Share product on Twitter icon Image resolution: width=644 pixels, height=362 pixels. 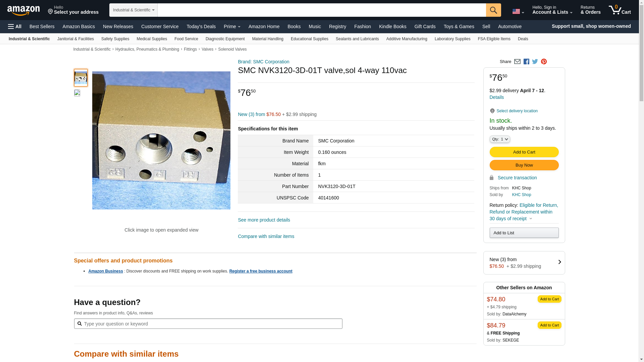point(535,62)
